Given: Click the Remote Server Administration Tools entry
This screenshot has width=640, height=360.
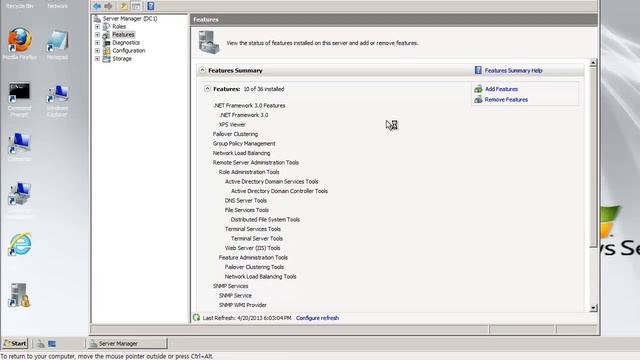Looking at the screenshot, I should (256, 162).
